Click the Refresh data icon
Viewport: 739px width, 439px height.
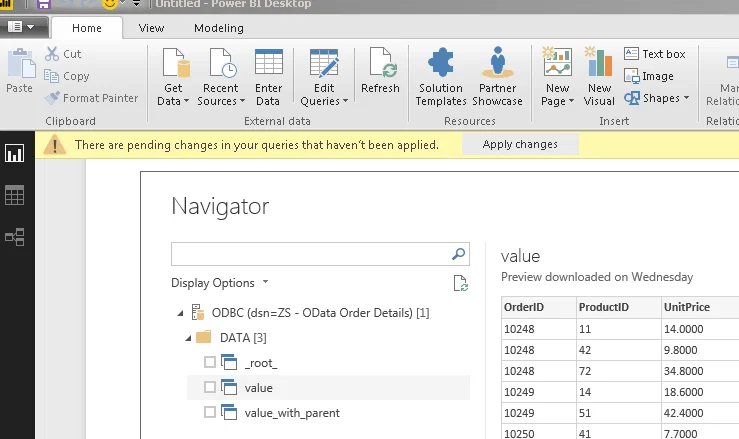point(383,63)
